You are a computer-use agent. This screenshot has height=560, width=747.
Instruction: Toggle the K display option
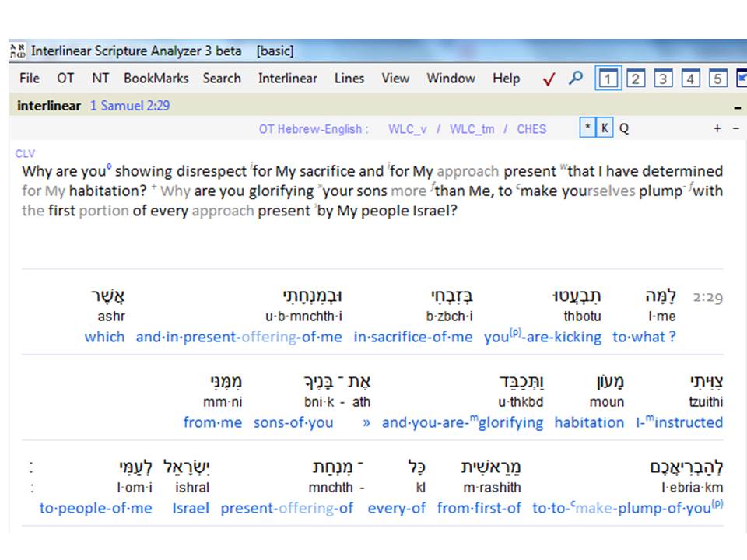tap(605, 128)
